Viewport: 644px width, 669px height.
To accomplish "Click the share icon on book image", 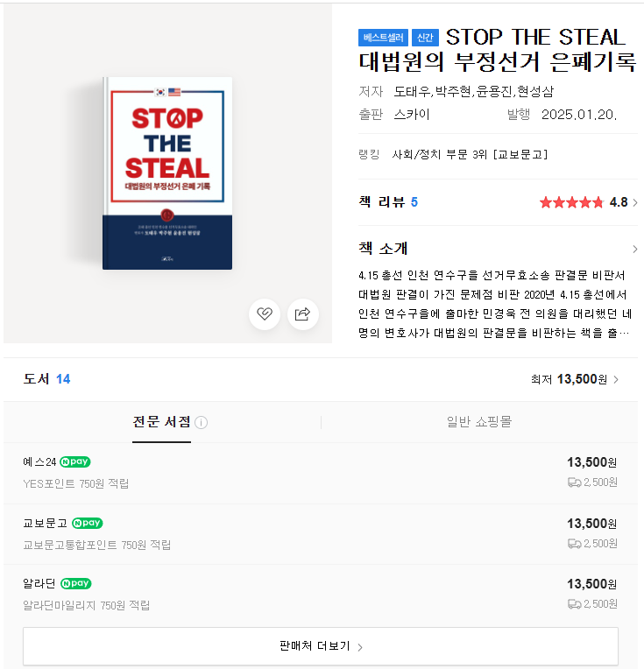I will [x=303, y=314].
